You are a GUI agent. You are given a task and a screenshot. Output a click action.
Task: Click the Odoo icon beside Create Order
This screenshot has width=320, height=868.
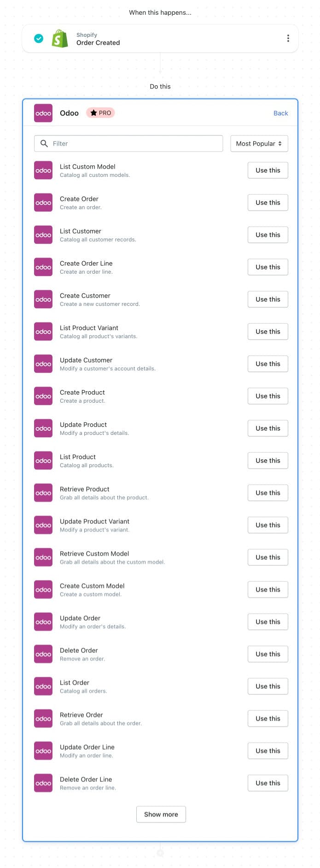[x=43, y=203]
